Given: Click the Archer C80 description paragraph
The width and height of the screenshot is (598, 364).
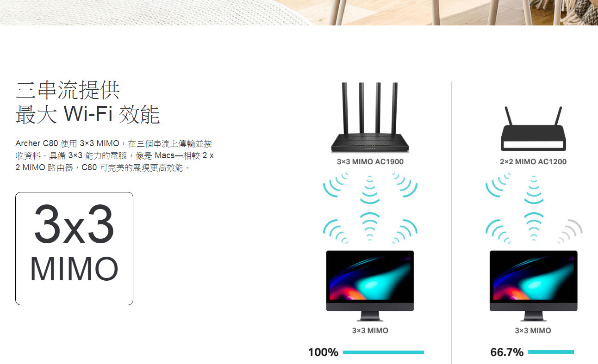Looking at the screenshot, I should [x=115, y=155].
